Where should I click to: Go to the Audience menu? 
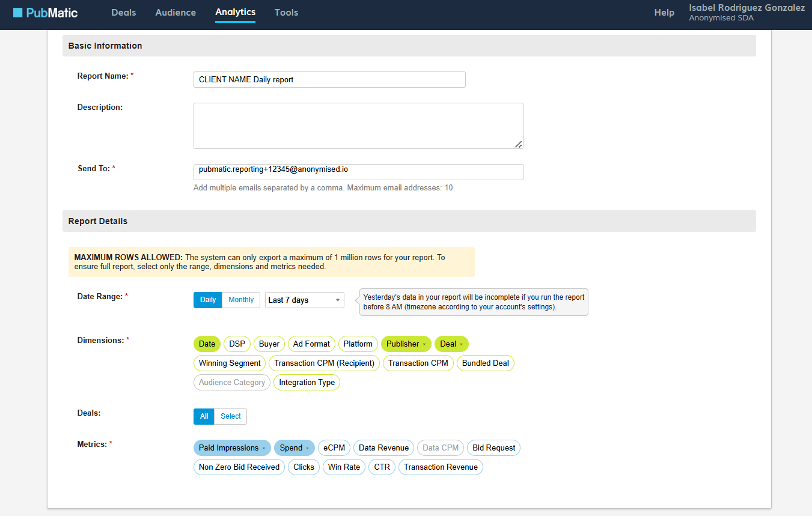[x=176, y=13]
